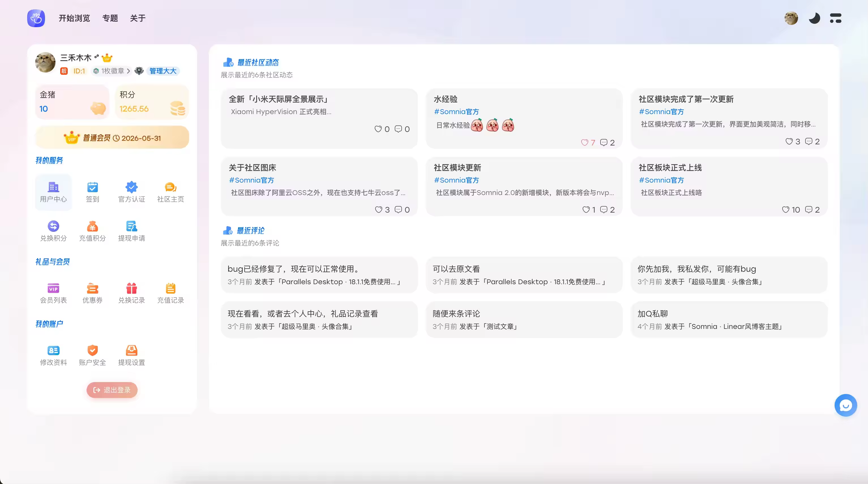Click the 提现申请 withdrawal request icon
Image resolution: width=868 pixels, height=484 pixels.
point(131,226)
